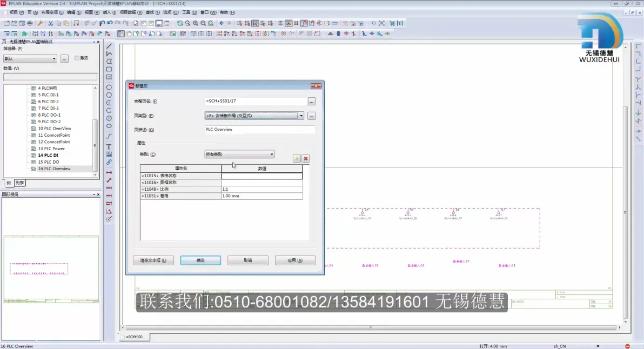The image size is (644, 349).
Task: Select page 8 PLC DO-1 in tree
Action: (49, 115)
